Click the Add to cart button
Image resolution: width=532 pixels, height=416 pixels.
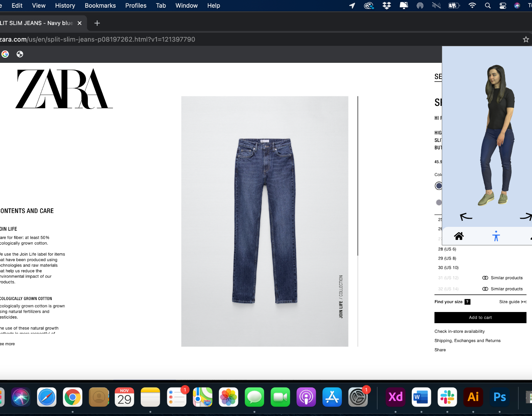pyautogui.click(x=480, y=317)
